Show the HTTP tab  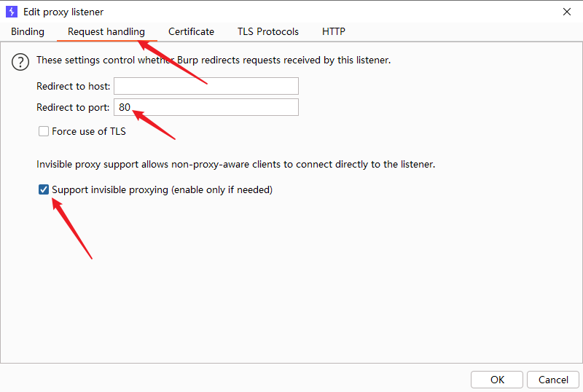point(334,31)
